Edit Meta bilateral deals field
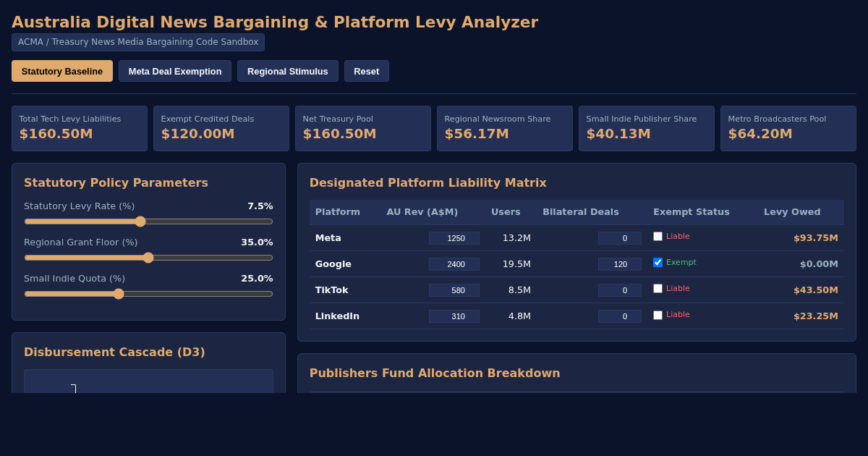Viewport: 868px width, 456px height. [x=620, y=238]
